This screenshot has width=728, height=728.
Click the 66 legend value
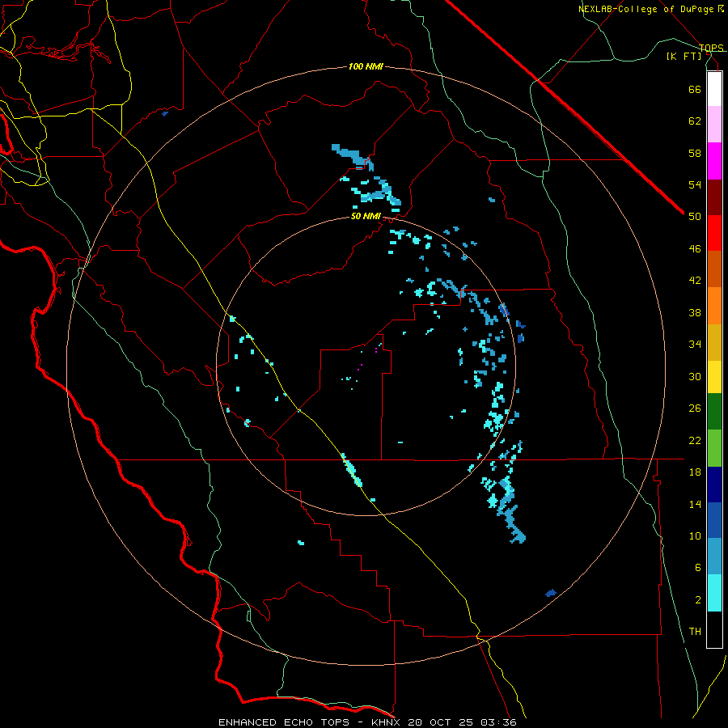tap(695, 89)
